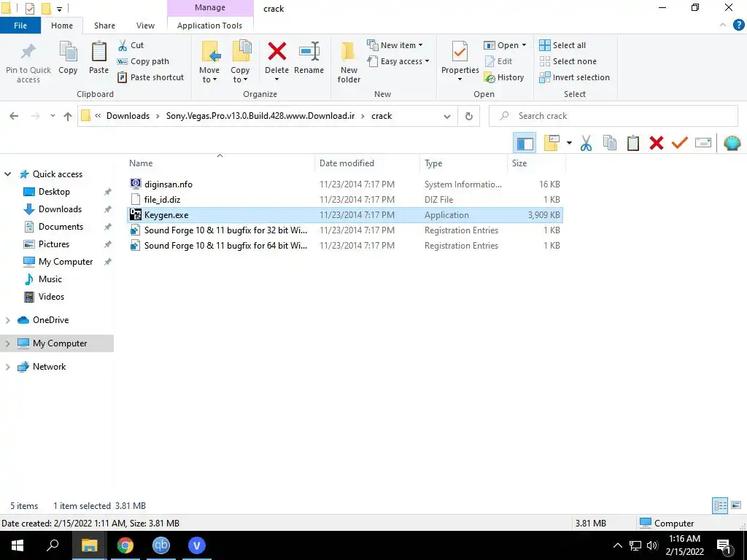
Task: Expand the OneDrive tree node
Action: (7, 321)
